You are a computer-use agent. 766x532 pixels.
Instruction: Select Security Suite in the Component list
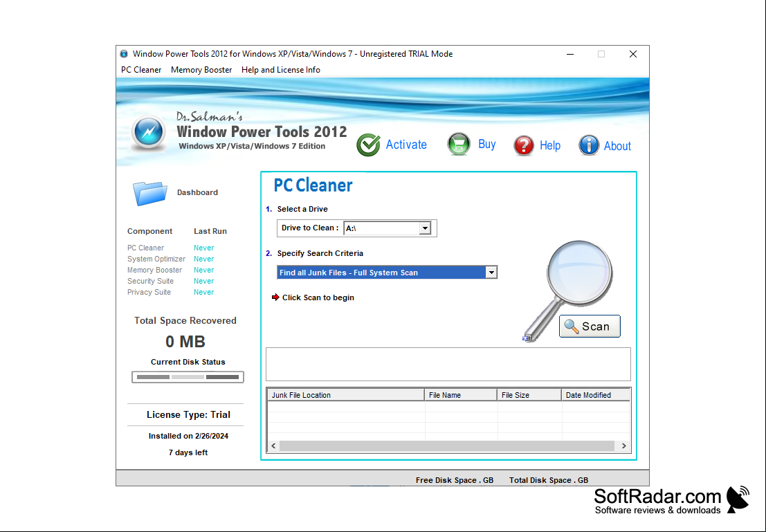click(150, 281)
